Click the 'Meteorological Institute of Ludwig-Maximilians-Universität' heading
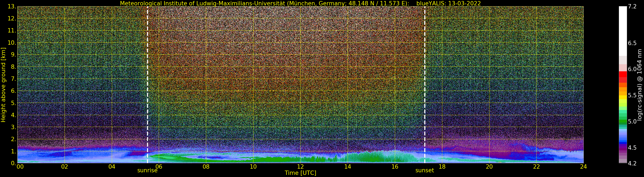Screen dimensions: 644x177 pos(203,3)
